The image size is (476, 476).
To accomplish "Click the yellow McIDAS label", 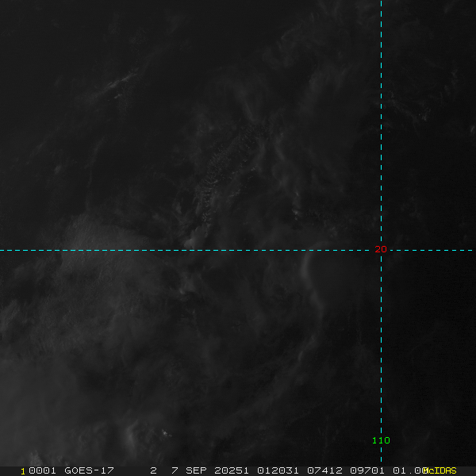I will [440, 470].
